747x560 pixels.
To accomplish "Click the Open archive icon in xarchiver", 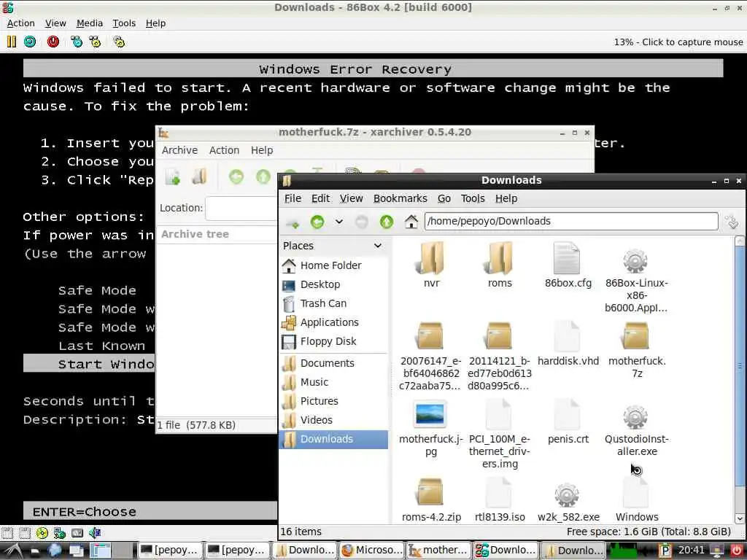I will click(x=199, y=177).
